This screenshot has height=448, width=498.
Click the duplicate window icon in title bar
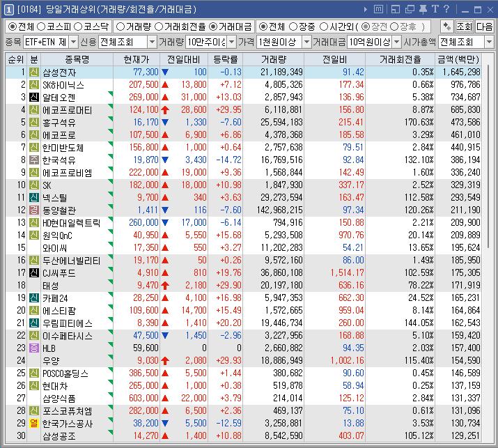pyautogui.click(x=410, y=10)
